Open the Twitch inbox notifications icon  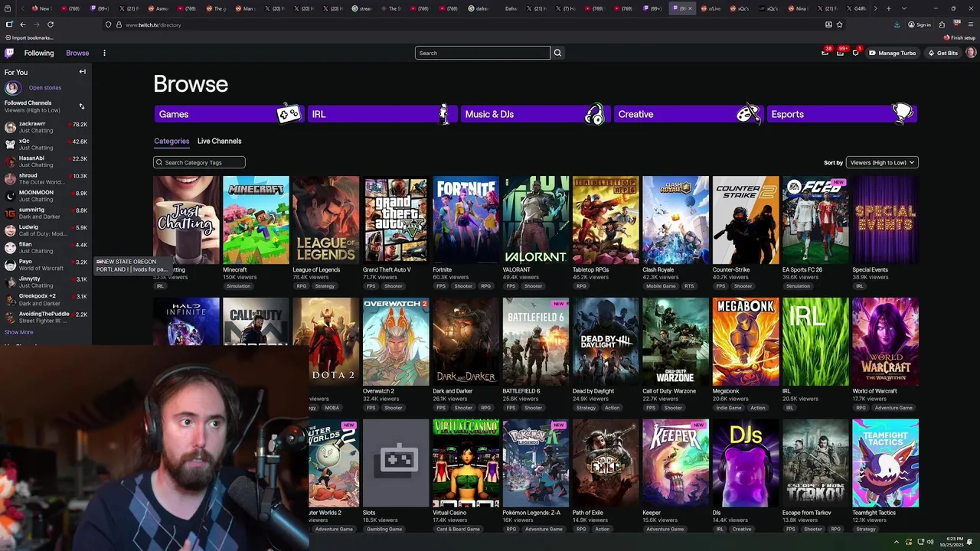pyautogui.click(x=840, y=53)
